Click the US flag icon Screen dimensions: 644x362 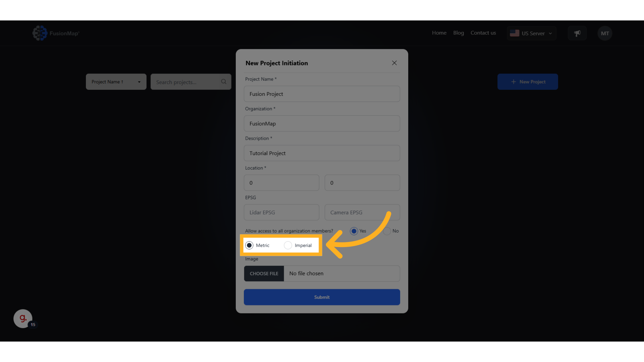click(x=515, y=33)
